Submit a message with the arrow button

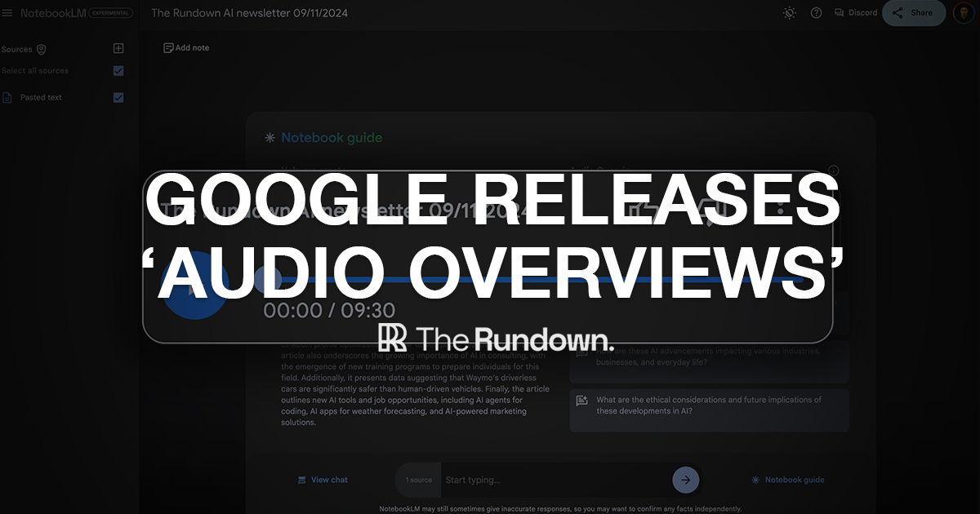coord(686,480)
